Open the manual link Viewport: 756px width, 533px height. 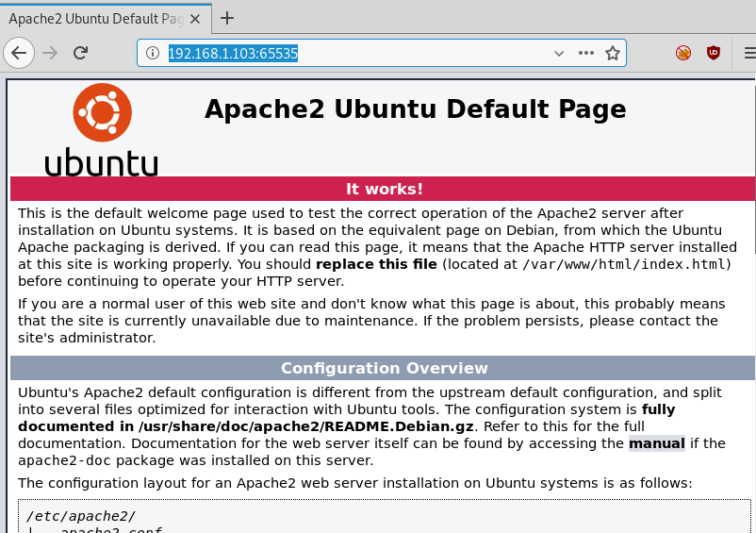coord(657,443)
